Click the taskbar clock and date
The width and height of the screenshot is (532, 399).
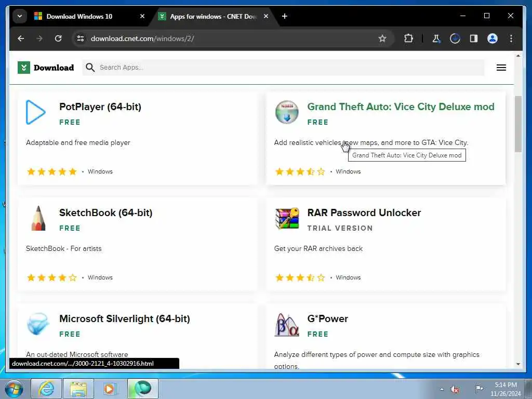coord(505,389)
